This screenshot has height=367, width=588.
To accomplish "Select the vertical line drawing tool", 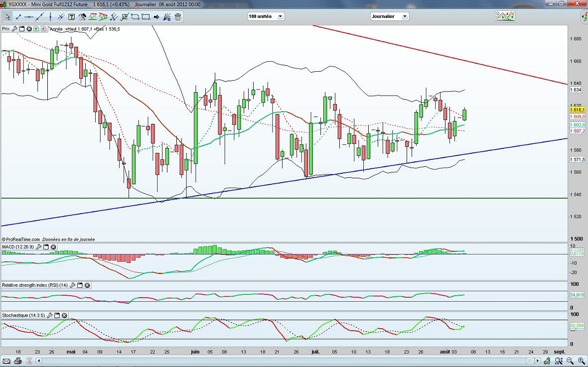I will [x=50, y=17].
